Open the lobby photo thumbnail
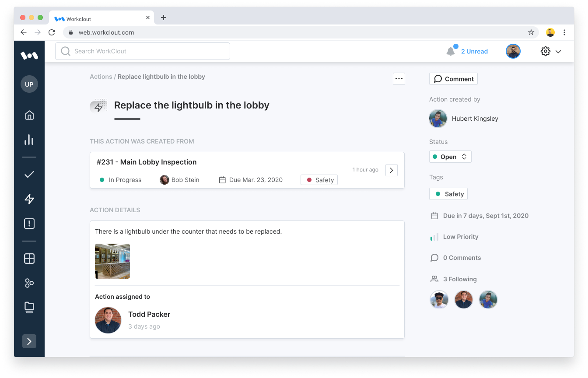 click(x=112, y=261)
